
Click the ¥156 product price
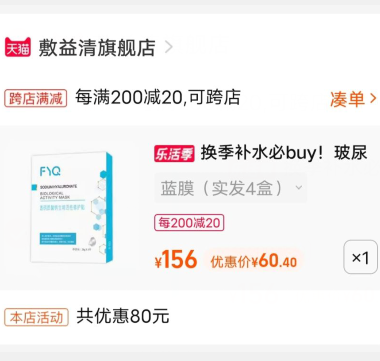click(176, 260)
